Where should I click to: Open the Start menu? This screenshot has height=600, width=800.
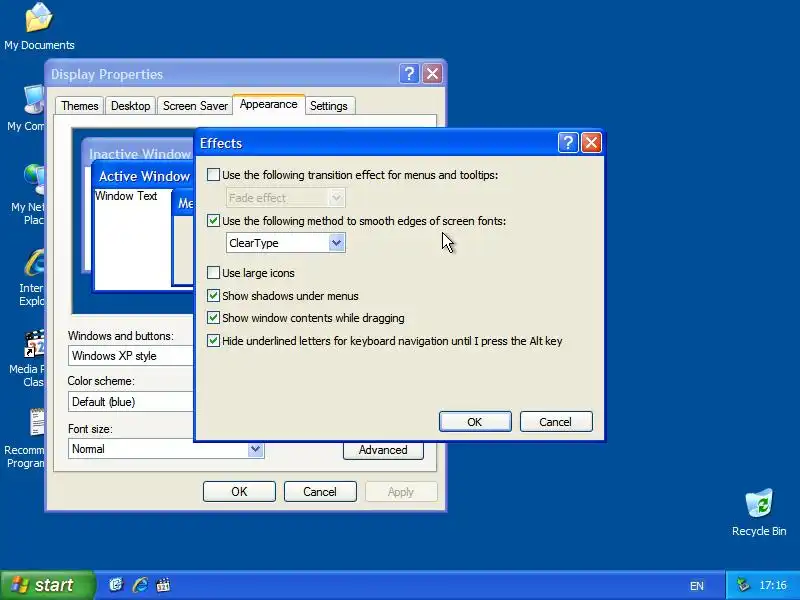47,585
